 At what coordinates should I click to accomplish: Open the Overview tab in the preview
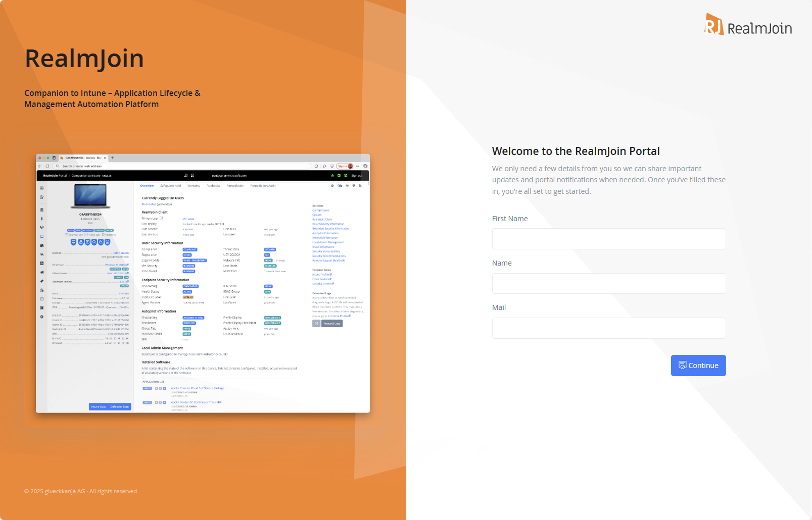click(x=147, y=186)
